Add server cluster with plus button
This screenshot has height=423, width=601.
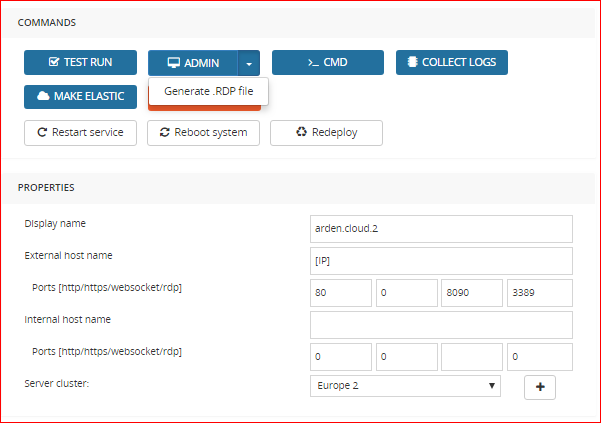point(540,387)
